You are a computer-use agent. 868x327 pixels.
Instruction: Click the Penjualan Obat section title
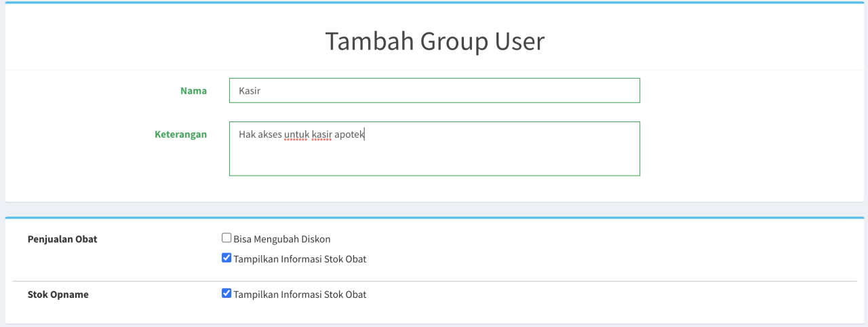pyautogui.click(x=62, y=239)
